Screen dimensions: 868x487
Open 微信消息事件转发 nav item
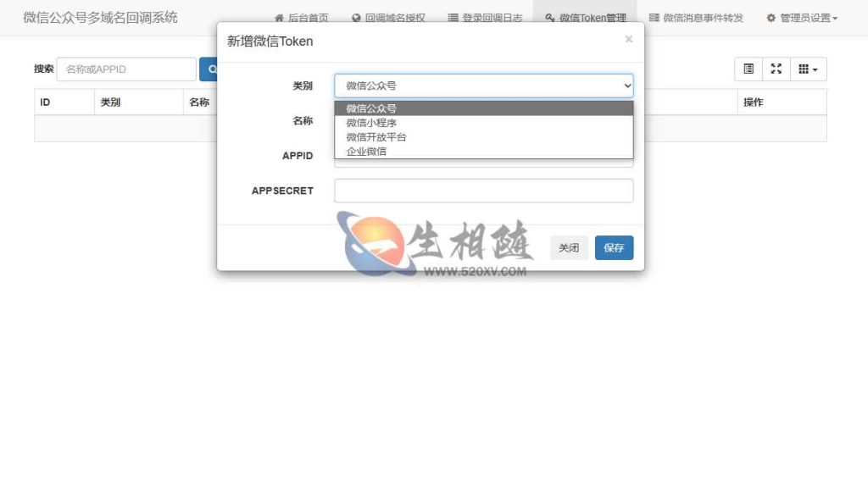pyautogui.click(x=696, y=18)
